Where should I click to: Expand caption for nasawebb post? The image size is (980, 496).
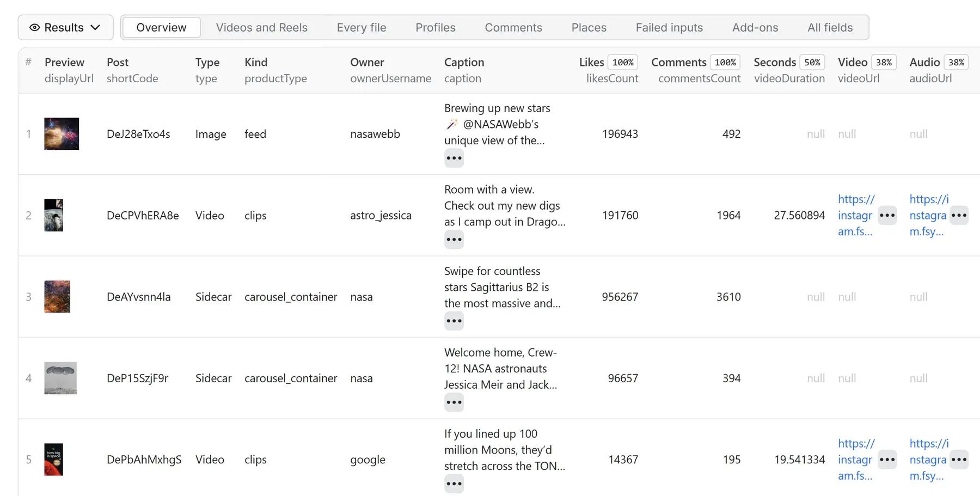(454, 158)
